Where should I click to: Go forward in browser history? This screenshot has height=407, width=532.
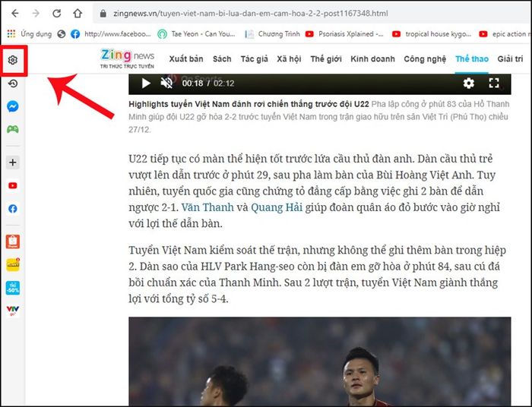point(36,13)
